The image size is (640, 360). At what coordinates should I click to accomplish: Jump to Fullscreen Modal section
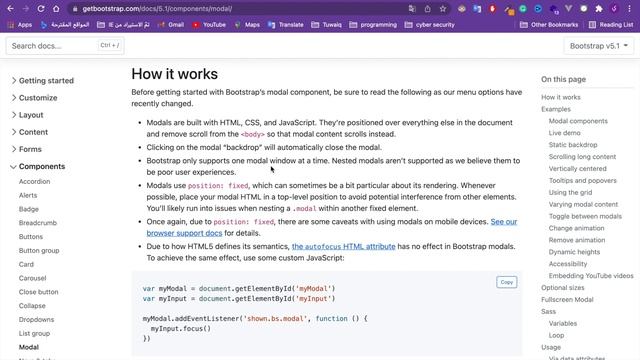567,300
